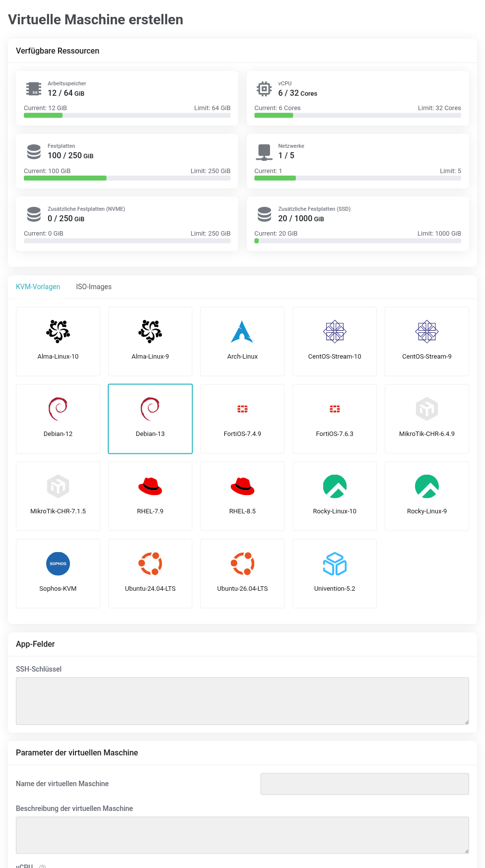Click the 'Limit: 32 Cores' text
This screenshot has width=485, height=868.
[x=439, y=108]
